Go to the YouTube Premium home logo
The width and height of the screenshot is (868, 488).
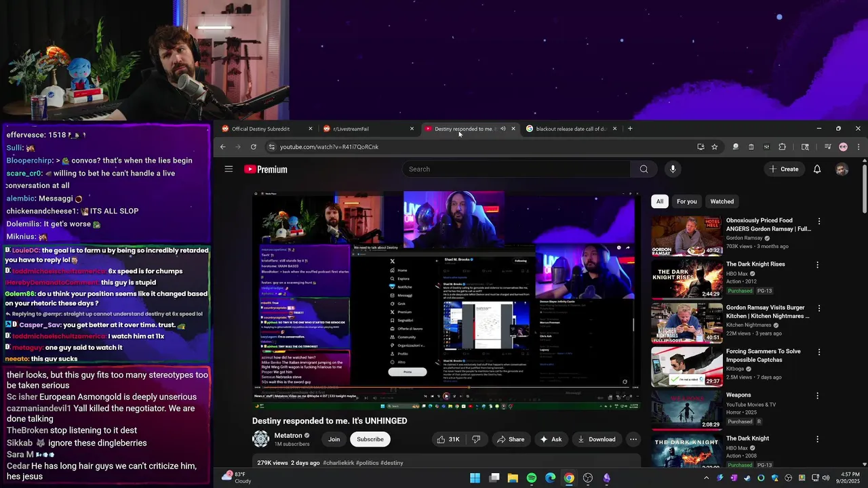point(266,169)
